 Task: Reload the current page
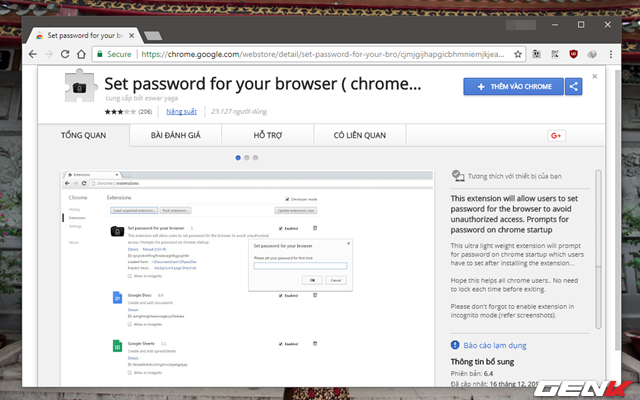[65, 54]
